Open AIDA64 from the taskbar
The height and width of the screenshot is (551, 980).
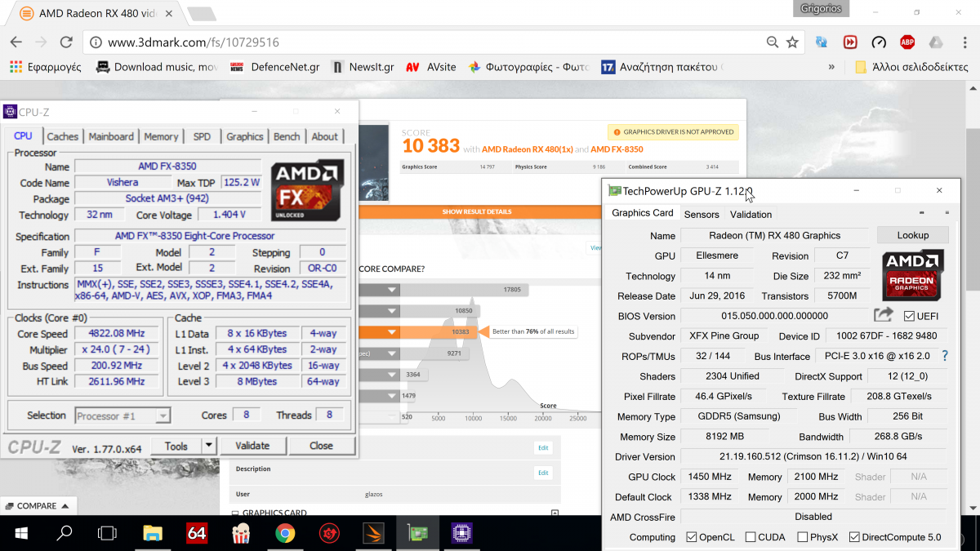pos(196,534)
